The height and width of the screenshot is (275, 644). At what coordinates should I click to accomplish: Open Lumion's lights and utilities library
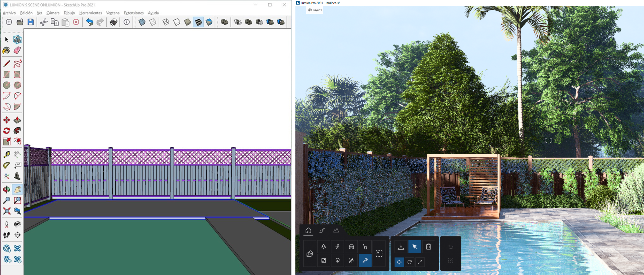pos(338,261)
